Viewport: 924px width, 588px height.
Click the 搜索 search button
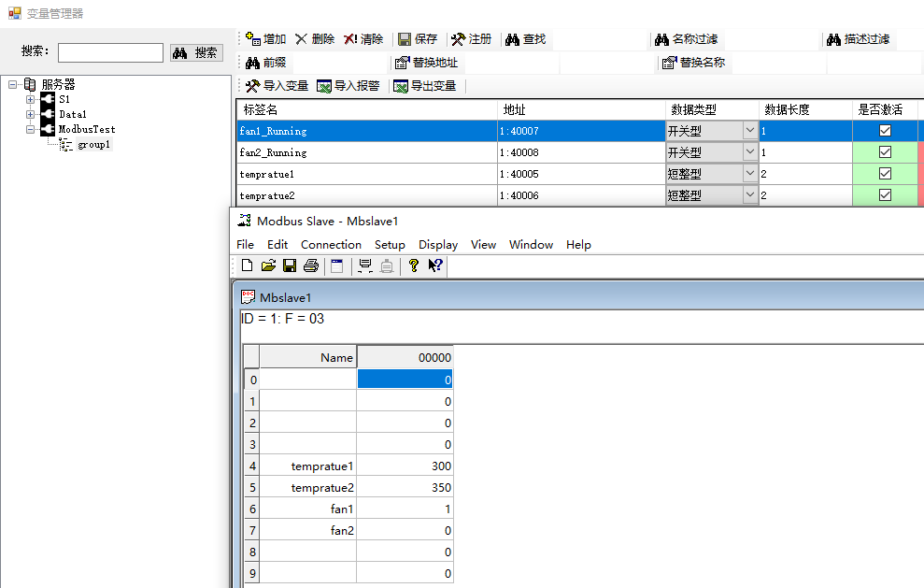click(196, 52)
